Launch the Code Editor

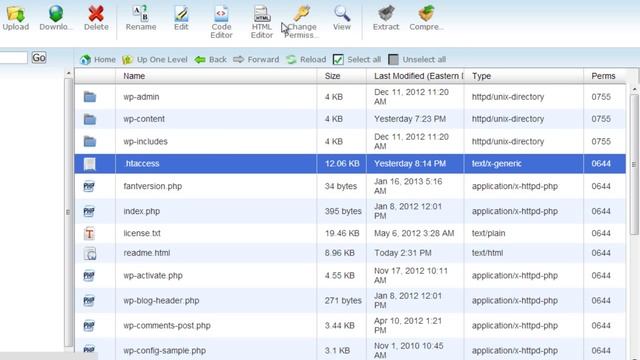(221, 14)
